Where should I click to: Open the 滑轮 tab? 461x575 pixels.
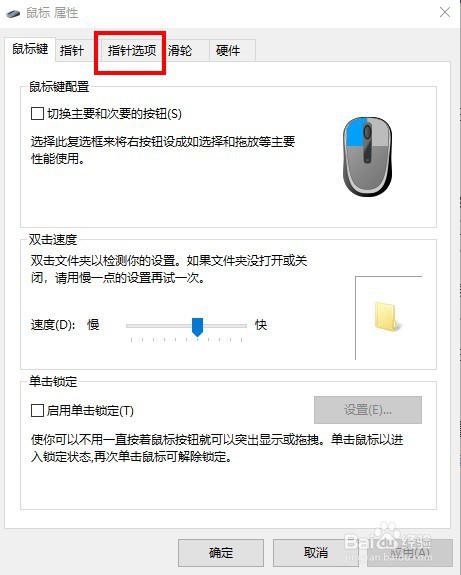coord(180,51)
